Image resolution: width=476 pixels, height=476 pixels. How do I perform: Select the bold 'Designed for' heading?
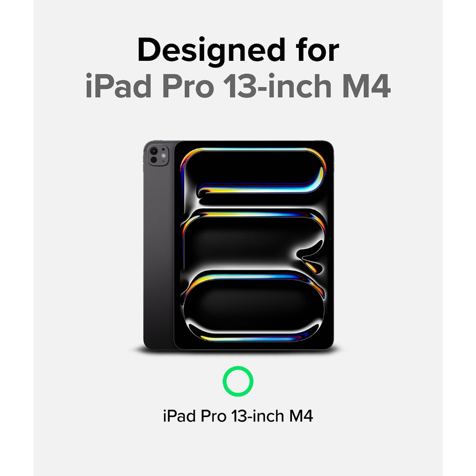tap(238, 50)
